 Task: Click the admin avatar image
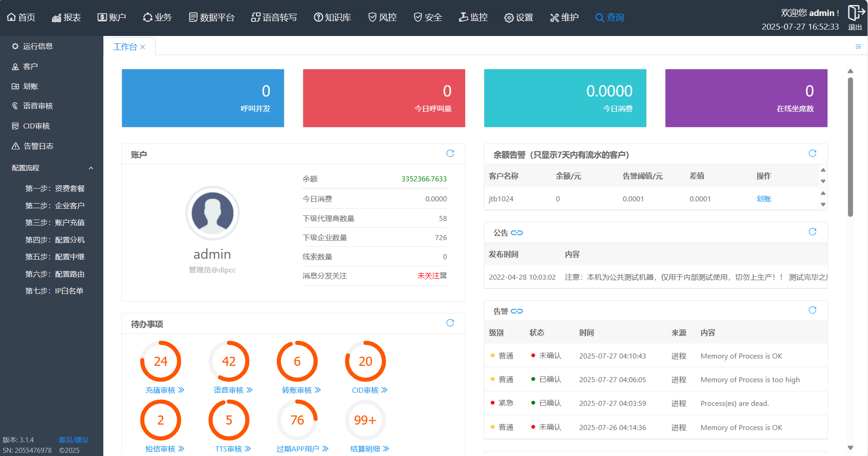212,213
